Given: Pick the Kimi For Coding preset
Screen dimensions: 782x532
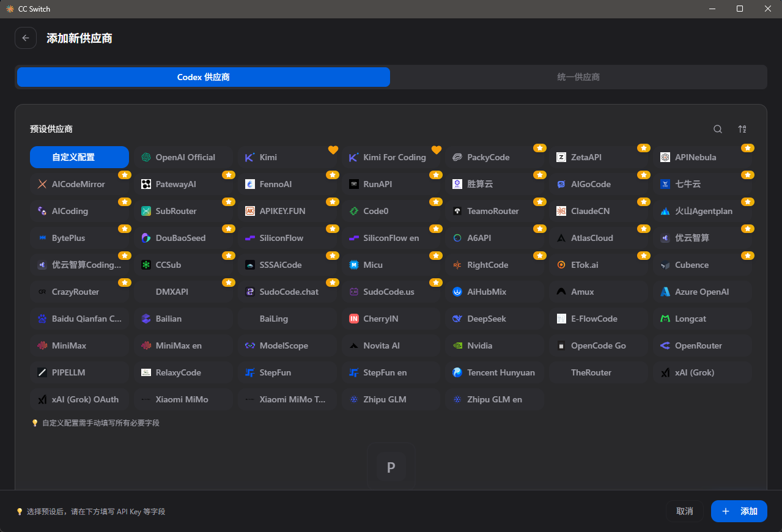Looking at the screenshot, I should [x=391, y=157].
